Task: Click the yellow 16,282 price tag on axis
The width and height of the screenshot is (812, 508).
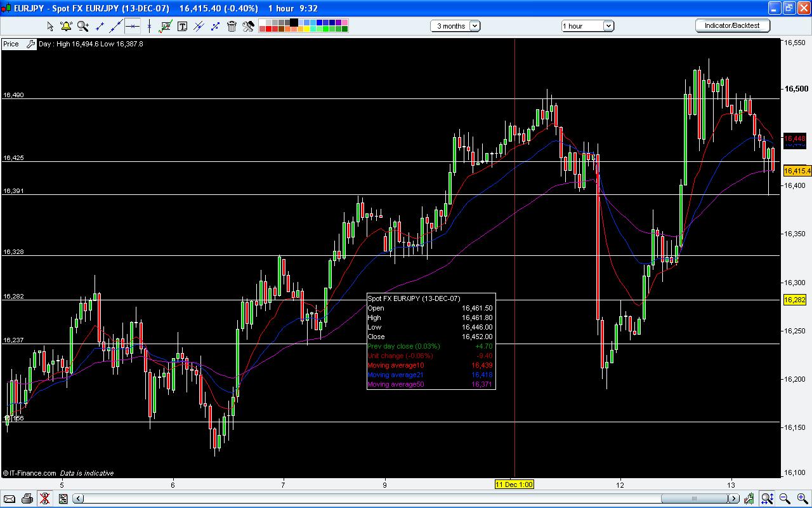Action: click(795, 300)
